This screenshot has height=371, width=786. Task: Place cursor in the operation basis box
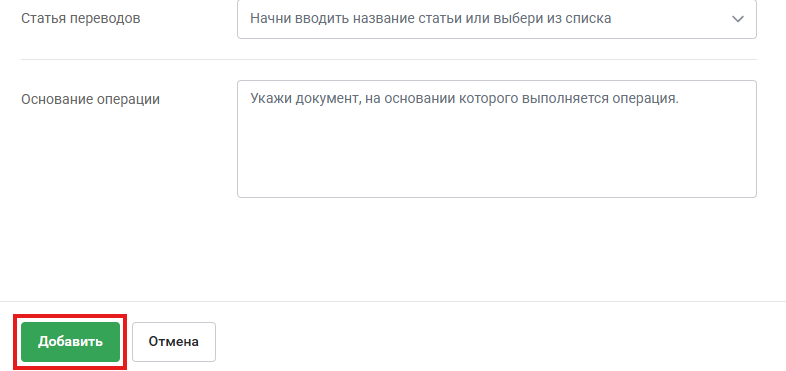497,139
